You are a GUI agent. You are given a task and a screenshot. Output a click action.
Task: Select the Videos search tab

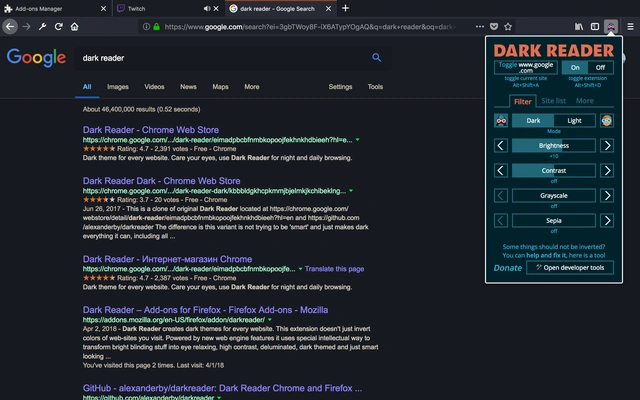[x=154, y=87]
